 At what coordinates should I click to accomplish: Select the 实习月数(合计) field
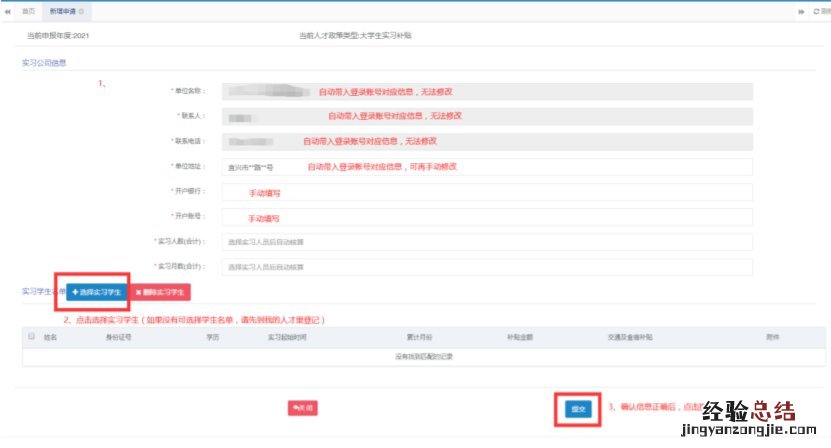pos(486,267)
